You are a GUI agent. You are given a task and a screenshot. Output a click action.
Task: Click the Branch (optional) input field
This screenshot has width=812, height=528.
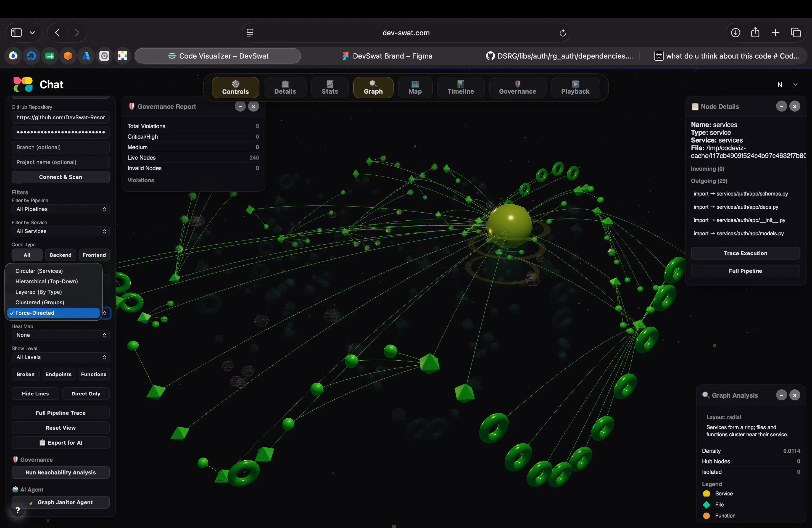[61, 147]
